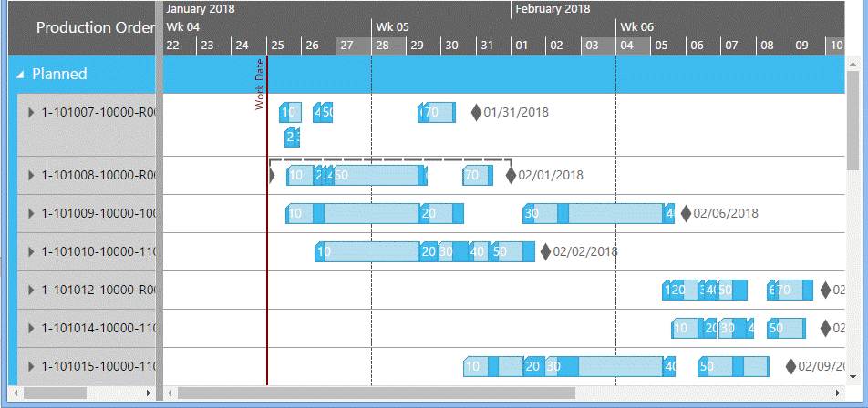Select operation 40 bar of order 1-101010

tap(480, 251)
